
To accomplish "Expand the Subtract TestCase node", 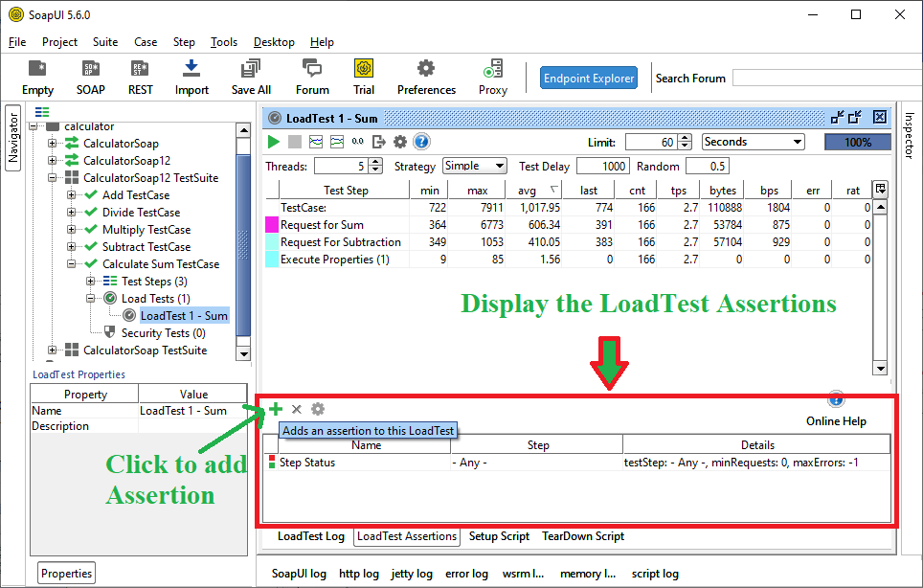I will (71, 247).
